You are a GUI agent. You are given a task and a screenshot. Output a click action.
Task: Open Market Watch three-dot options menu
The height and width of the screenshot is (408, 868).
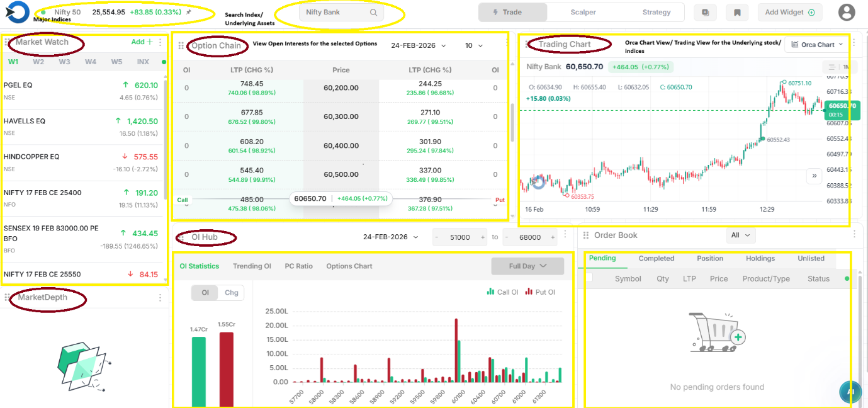(x=160, y=42)
